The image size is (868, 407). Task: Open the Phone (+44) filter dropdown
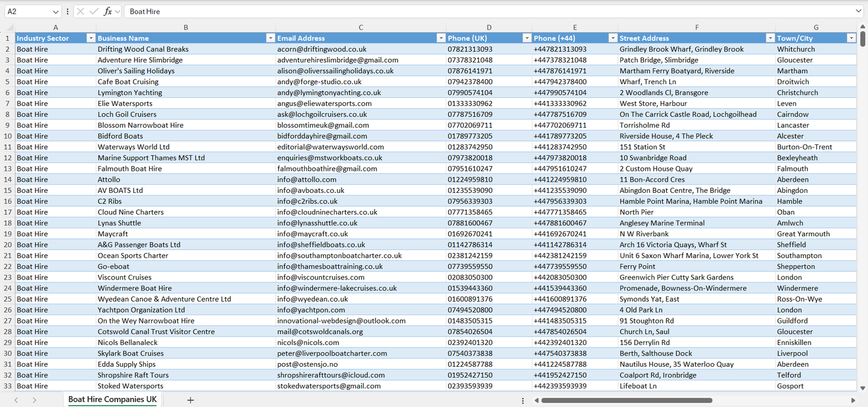(613, 38)
